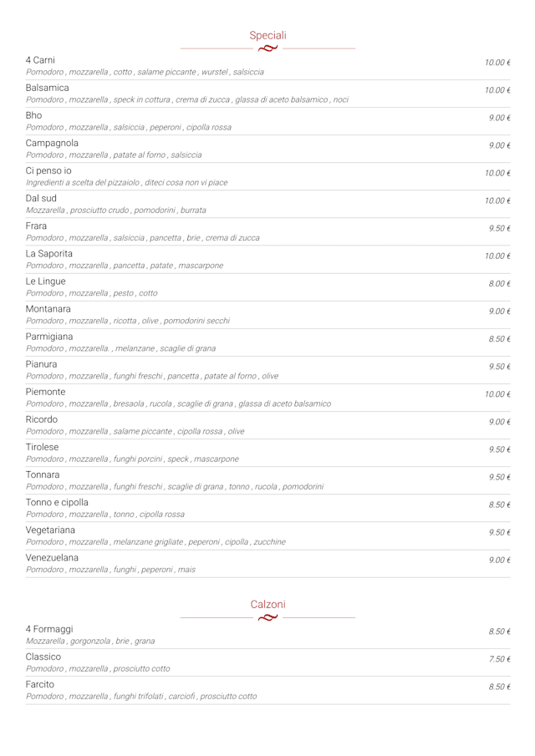Open the 4 Carni pizza item
535x756 pixels.
[40, 60]
